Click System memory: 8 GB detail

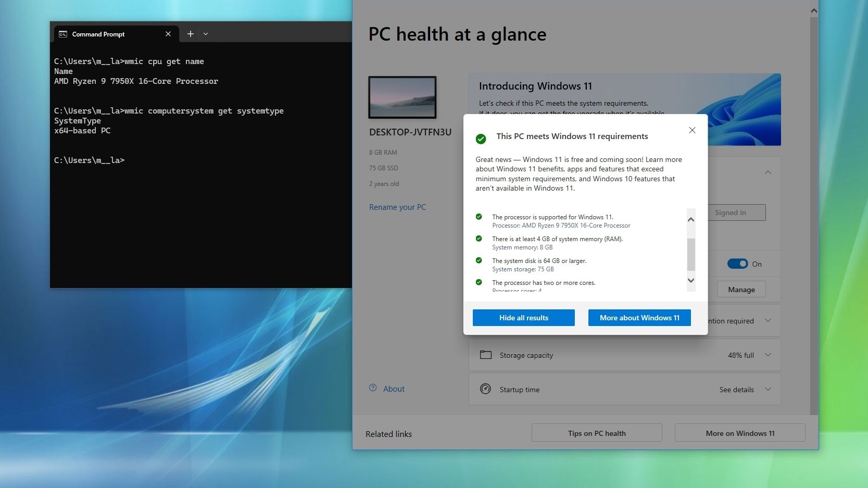tap(522, 247)
